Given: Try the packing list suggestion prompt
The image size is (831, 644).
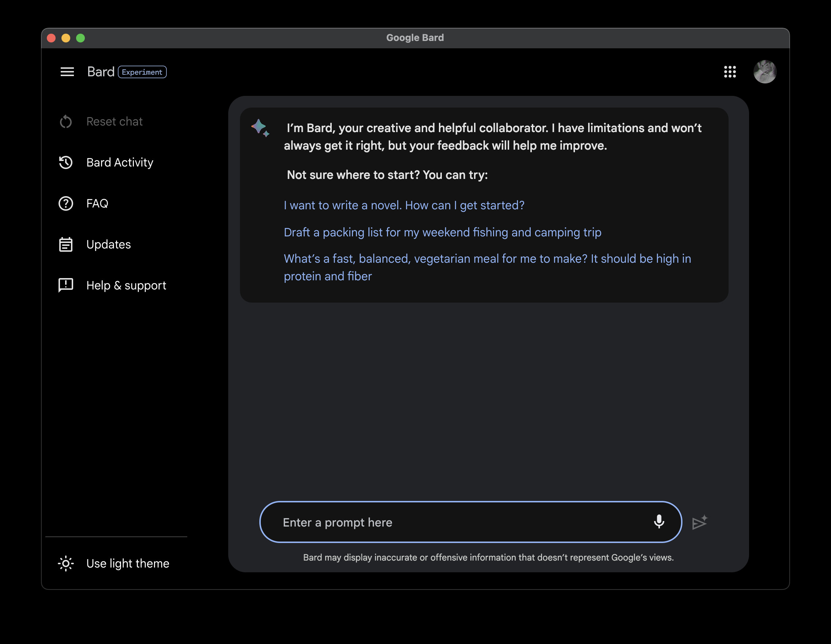Looking at the screenshot, I should (443, 232).
